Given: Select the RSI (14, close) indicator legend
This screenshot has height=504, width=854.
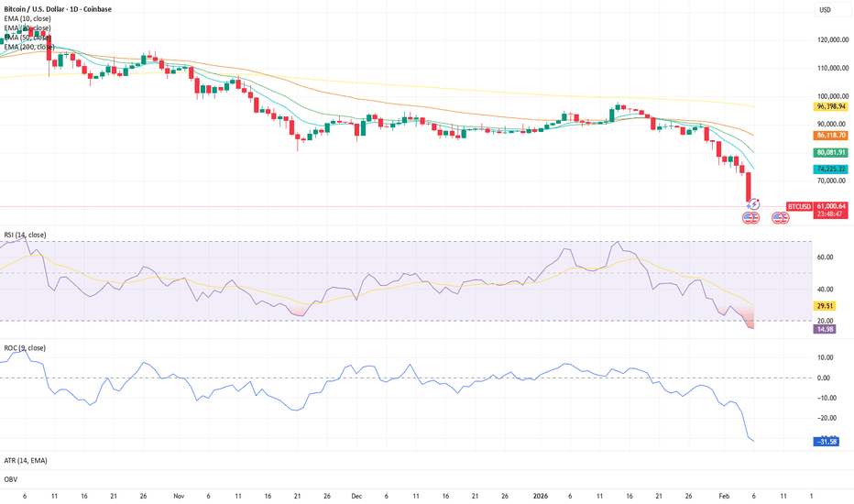Looking at the screenshot, I should click(25, 235).
